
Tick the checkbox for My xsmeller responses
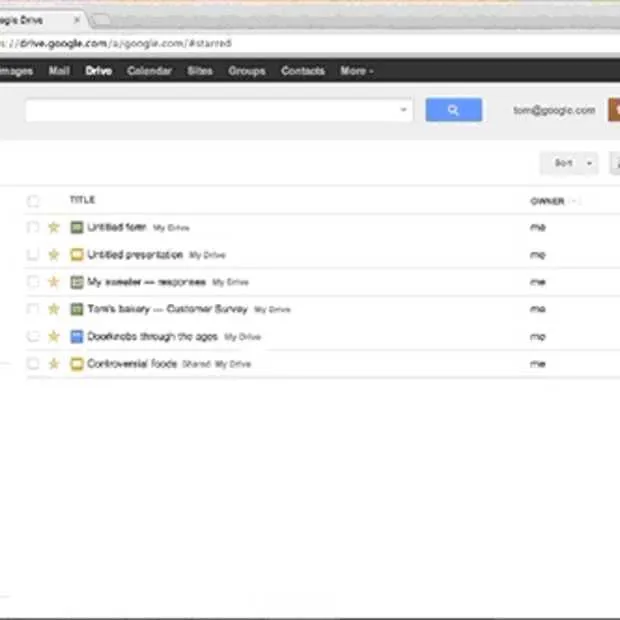pyautogui.click(x=33, y=282)
